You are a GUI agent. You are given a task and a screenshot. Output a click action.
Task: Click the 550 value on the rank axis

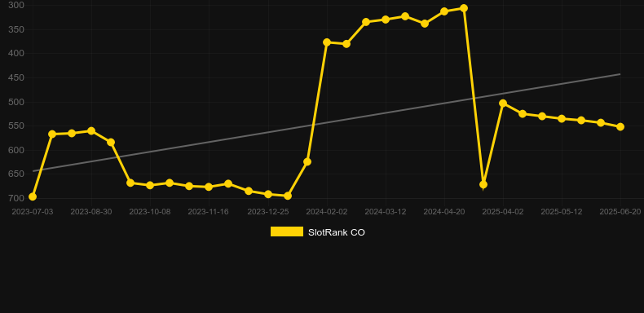coord(16,126)
